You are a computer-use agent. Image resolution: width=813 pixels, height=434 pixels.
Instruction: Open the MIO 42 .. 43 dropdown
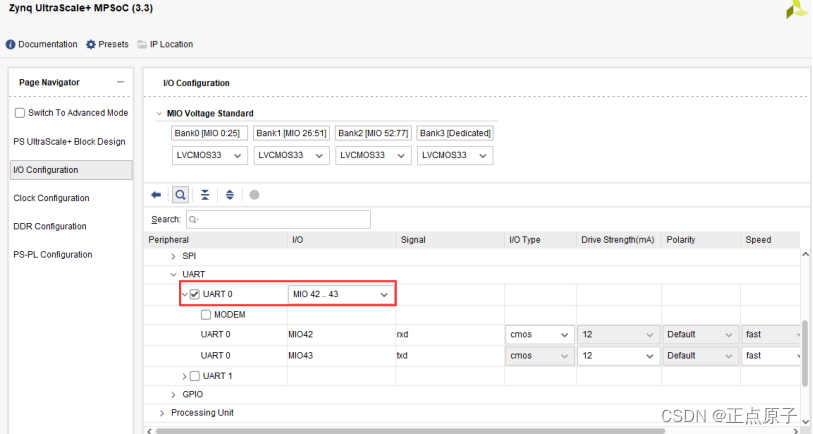coord(341,294)
